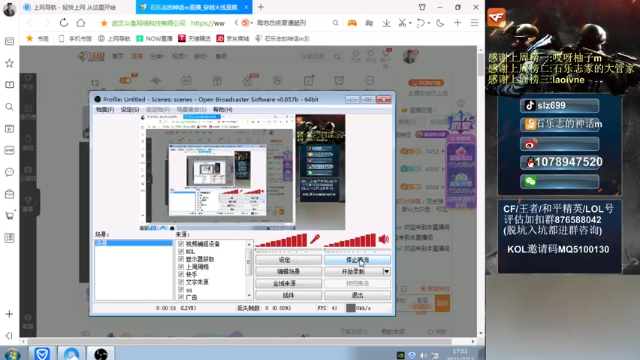Open NOW直播 bookmark
The image size is (640, 360).
pos(154,38)
